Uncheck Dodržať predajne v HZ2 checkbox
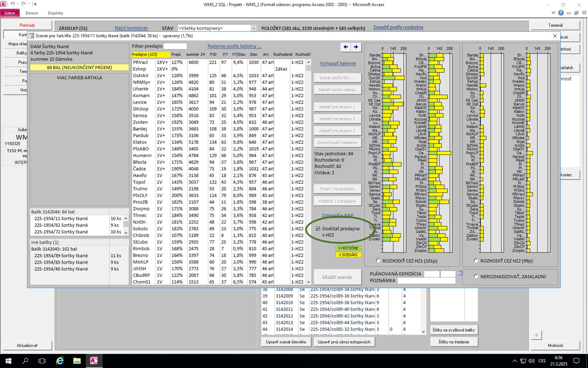The height and width of the screenshot is (368, 588). coord(318,228)
